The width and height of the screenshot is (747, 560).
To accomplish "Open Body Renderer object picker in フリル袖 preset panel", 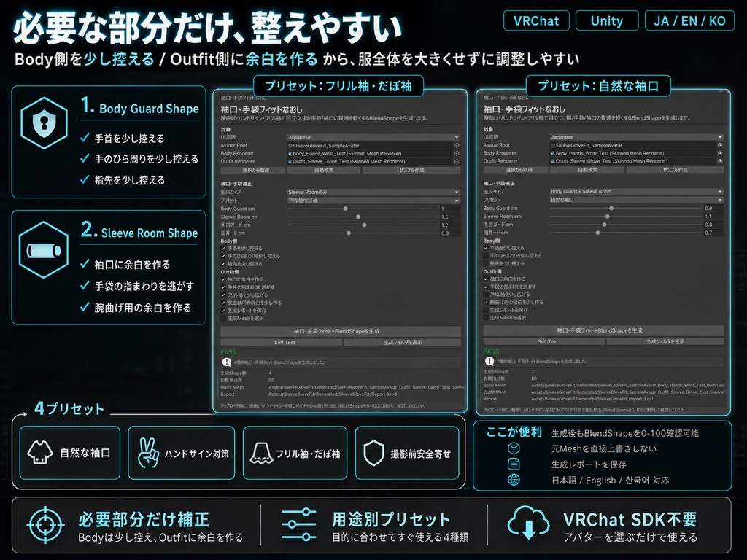I will click(x=457, y=153).
